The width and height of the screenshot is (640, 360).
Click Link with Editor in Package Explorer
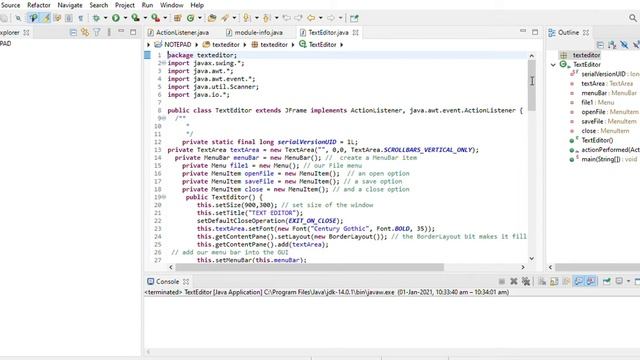coord(85,32)
